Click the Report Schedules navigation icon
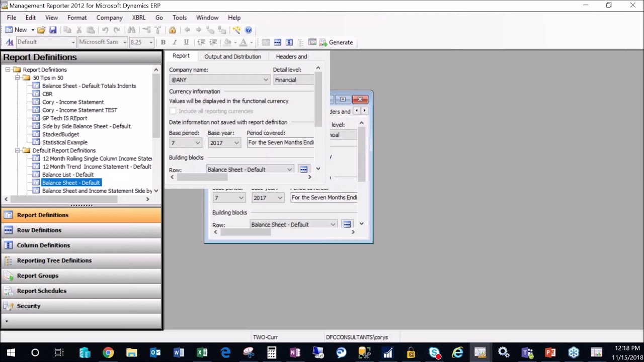 [9, 291]
